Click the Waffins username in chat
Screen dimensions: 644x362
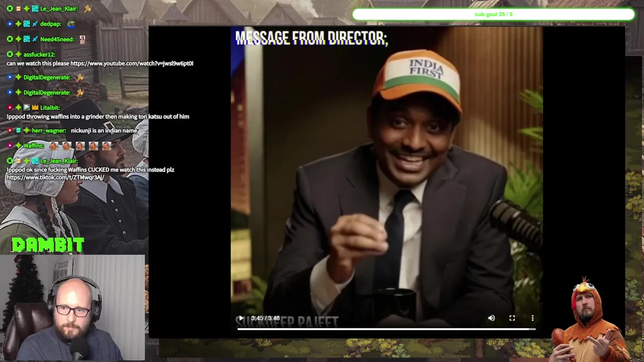tap(33, 146)
